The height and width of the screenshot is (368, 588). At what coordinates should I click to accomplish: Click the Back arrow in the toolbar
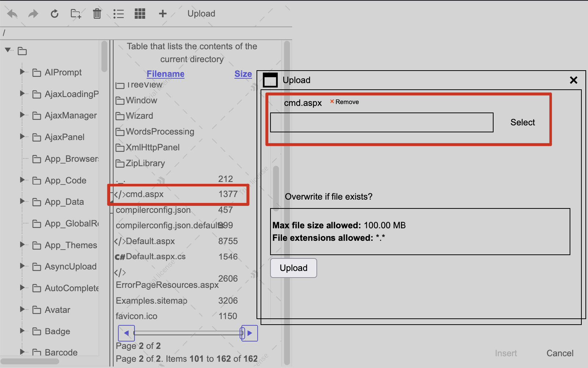click(12, 14)
